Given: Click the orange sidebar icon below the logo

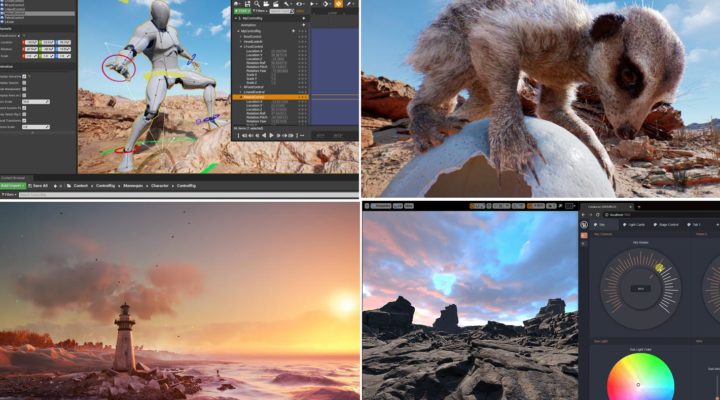Looking at the screenshot, I should pos(584,235).
